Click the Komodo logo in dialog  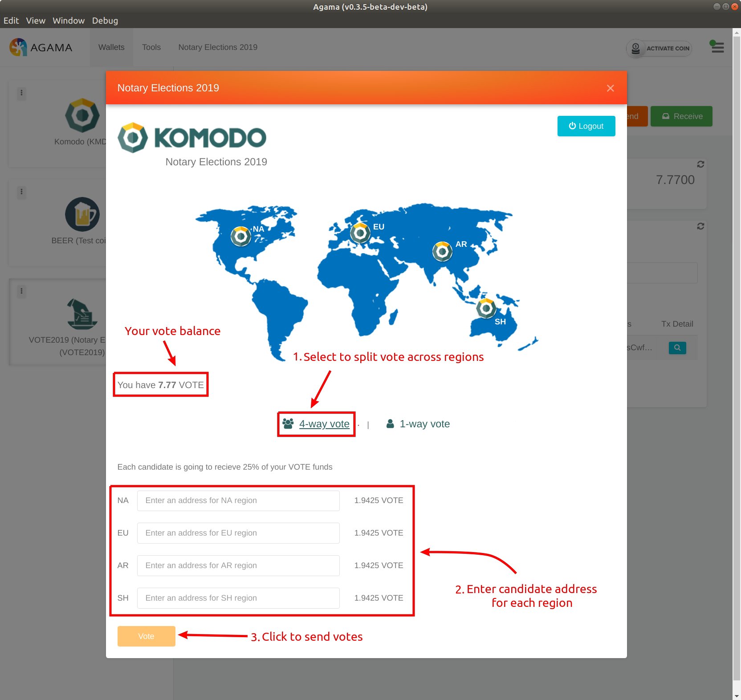[192, 138]
